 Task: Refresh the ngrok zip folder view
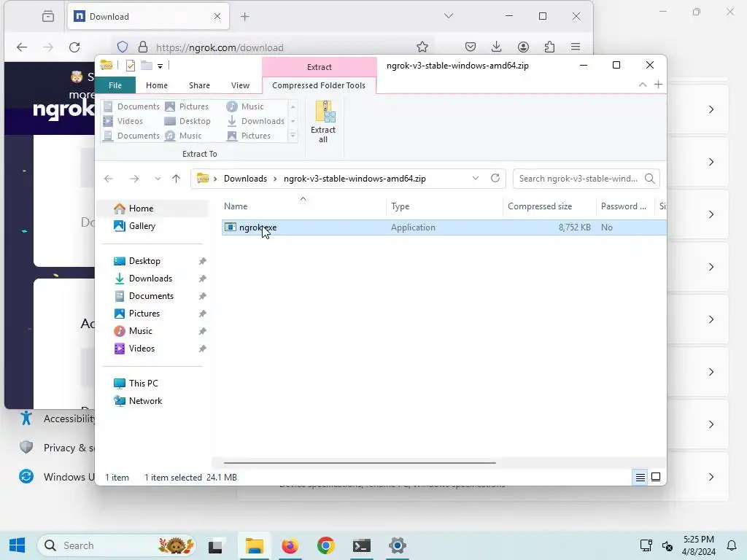[495, 178]
